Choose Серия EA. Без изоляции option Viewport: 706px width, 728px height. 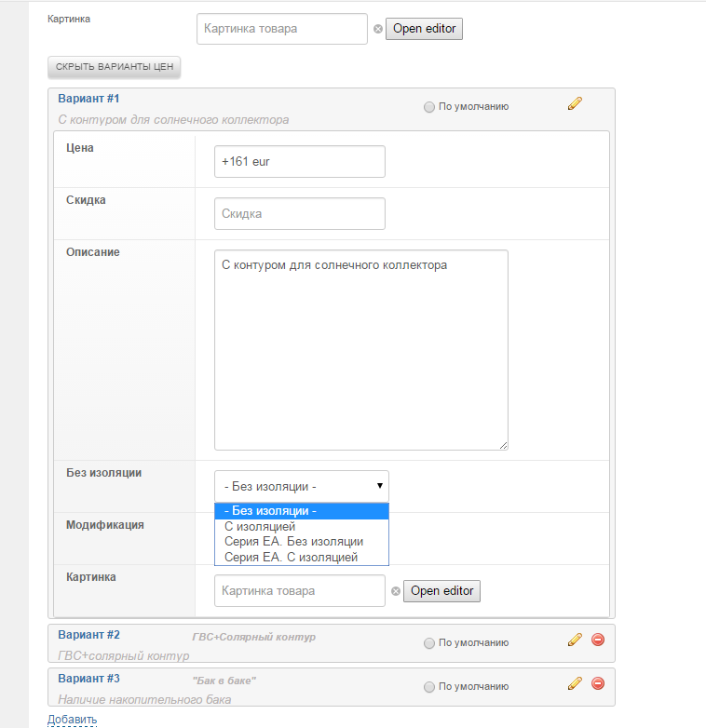pos(293,541)
